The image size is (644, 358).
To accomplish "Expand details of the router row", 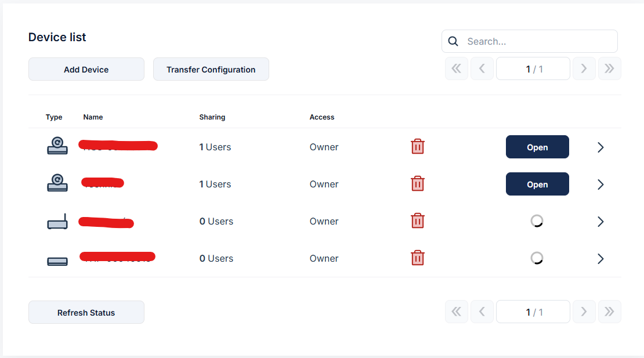I will pos(600,222).
